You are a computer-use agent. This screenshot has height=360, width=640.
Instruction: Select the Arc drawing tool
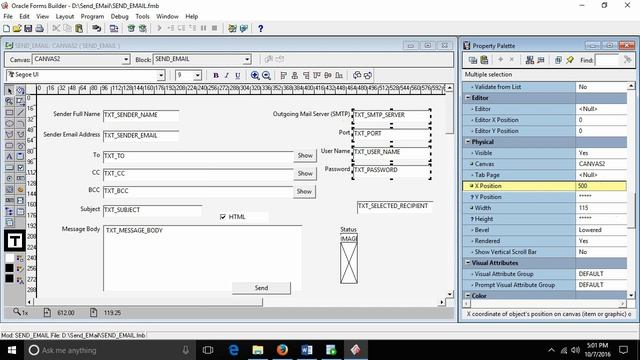[20, 123]
